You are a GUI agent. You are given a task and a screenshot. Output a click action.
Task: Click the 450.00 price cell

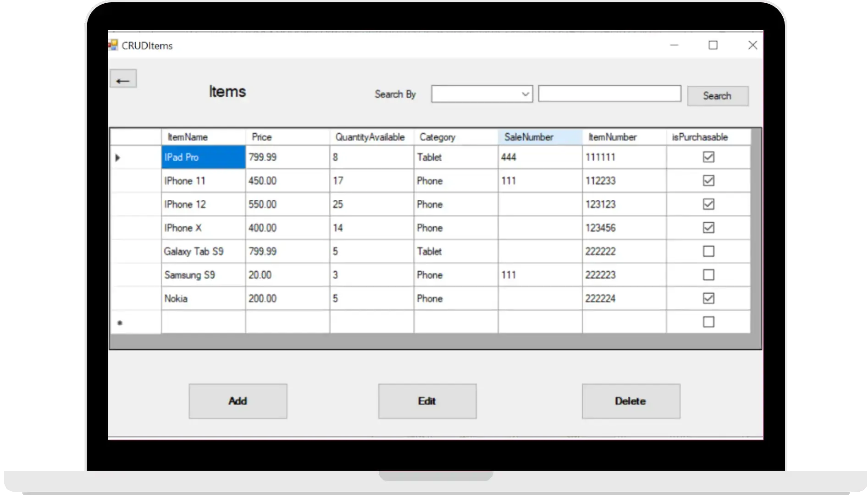[287, 181]
